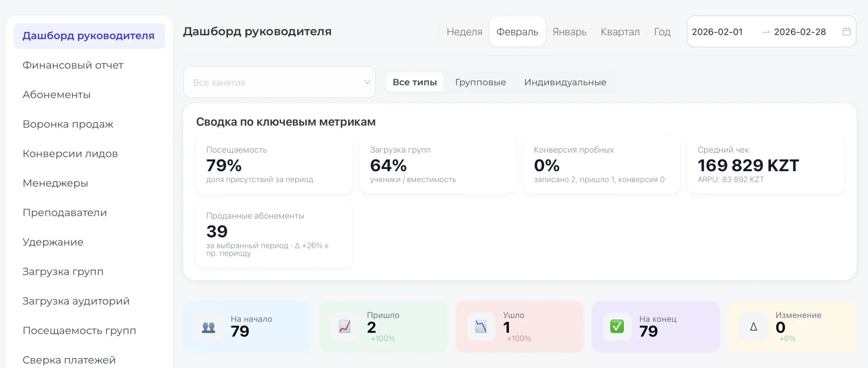Expand the 'Все занятия' dropdown arrow

(x=367, y=82)
